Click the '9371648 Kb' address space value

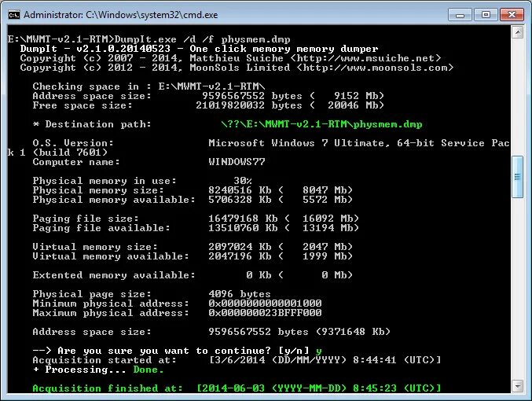point(353,332)
